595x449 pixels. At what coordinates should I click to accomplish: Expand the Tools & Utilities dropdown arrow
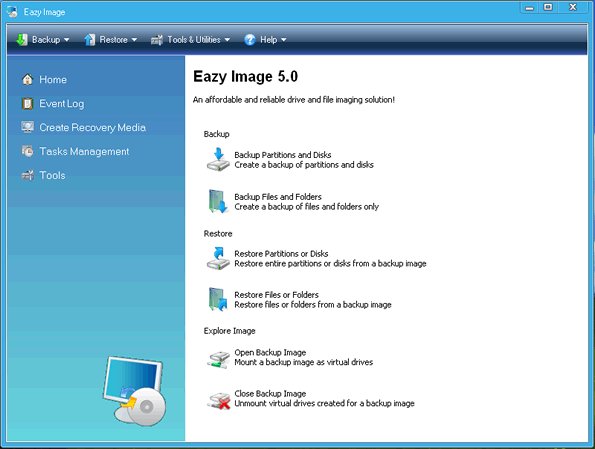point(227,39)
